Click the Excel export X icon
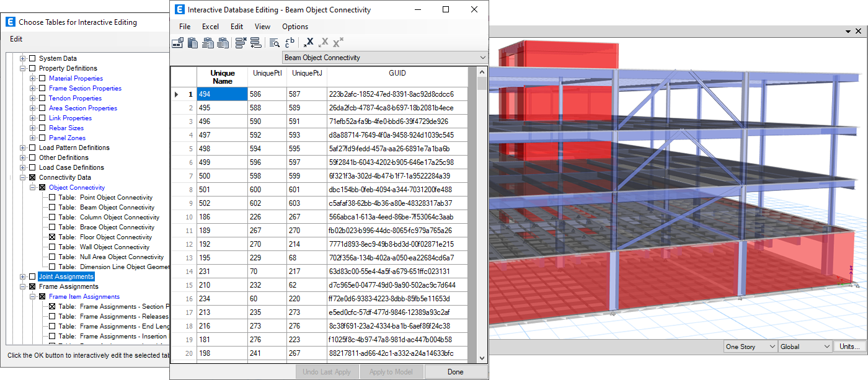This screenshot has height=380, width=868. [x=308, y=43]
